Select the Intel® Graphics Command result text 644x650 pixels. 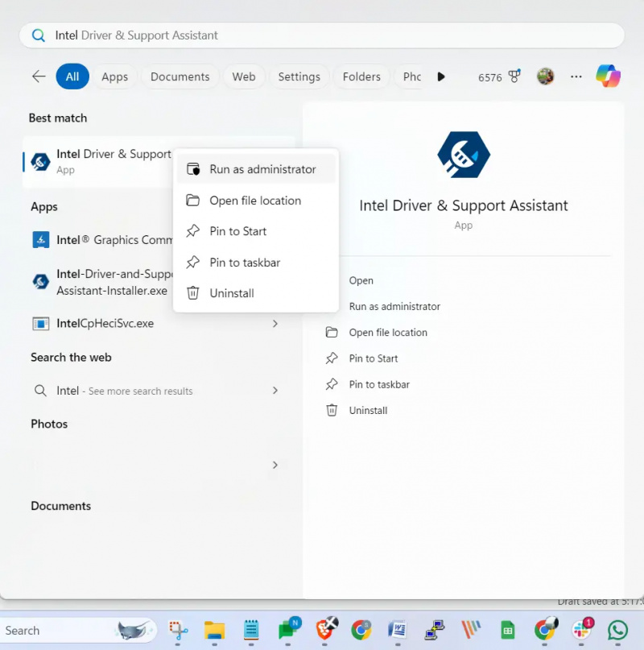click(x=114, y=239)
